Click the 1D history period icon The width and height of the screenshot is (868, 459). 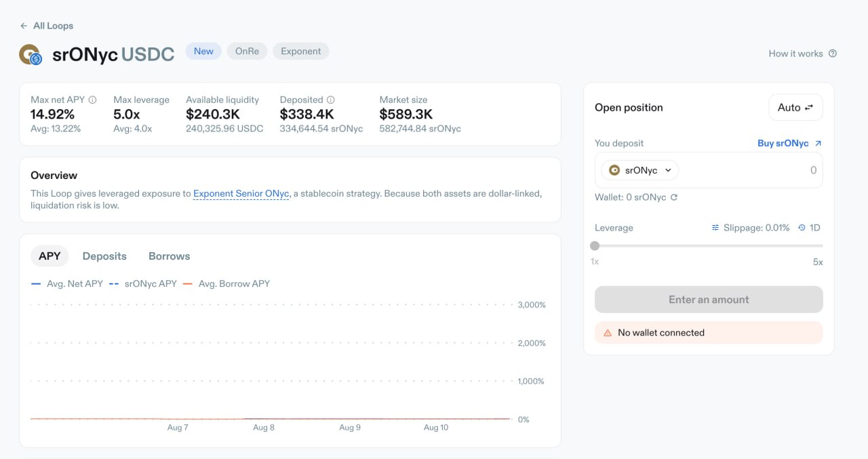[x=802, y=228]
